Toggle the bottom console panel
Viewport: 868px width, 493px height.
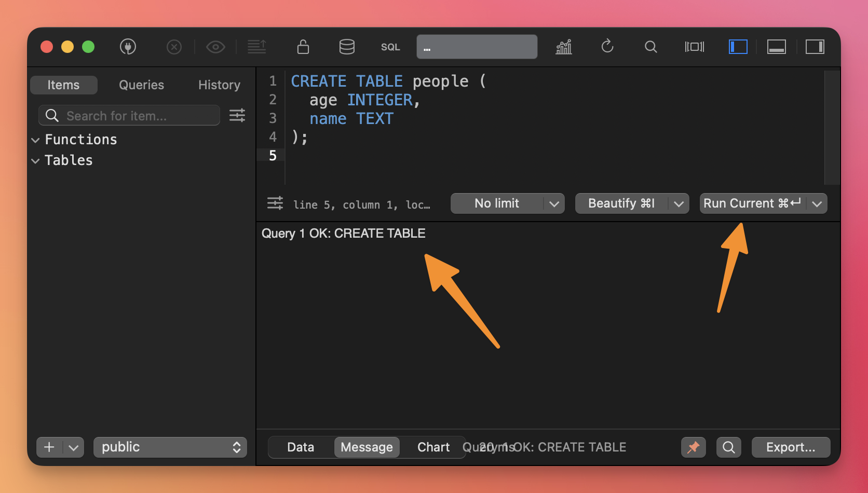click(x=776, y=47)
